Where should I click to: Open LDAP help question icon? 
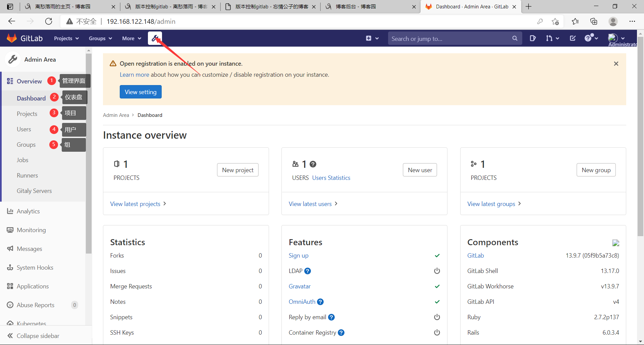308,271
